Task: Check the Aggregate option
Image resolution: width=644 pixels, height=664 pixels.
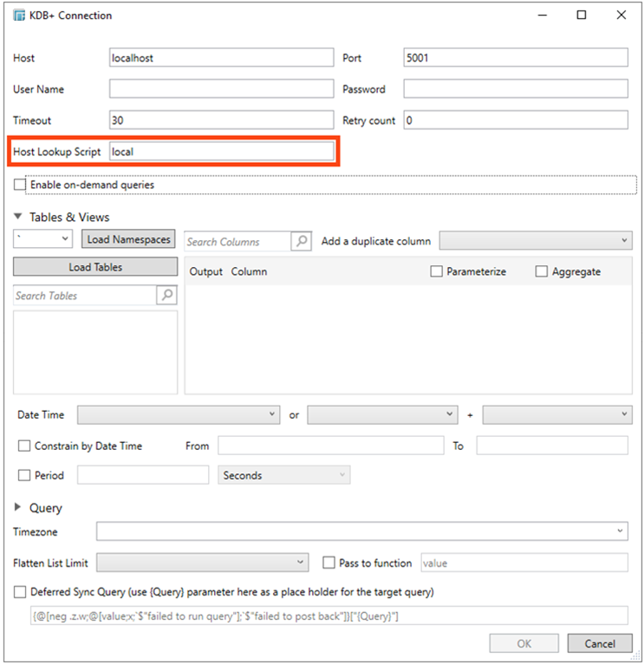Action: 542,271
